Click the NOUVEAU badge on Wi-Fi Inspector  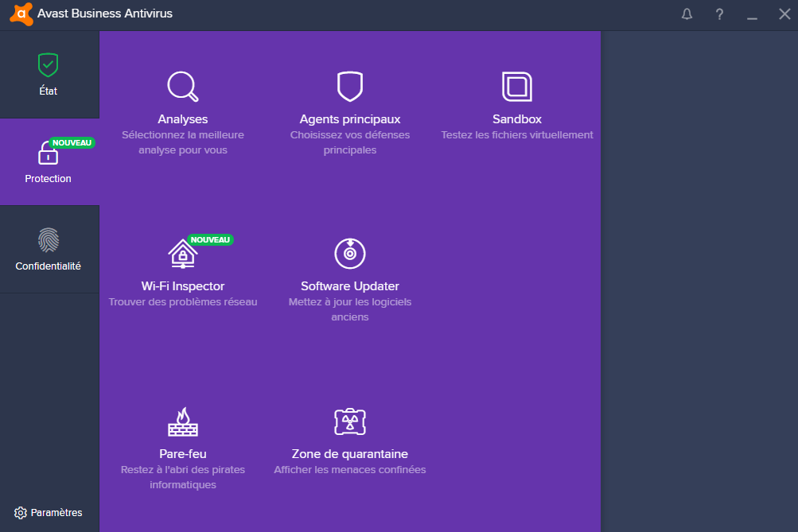pyautogui.click(x=210, y=239)
